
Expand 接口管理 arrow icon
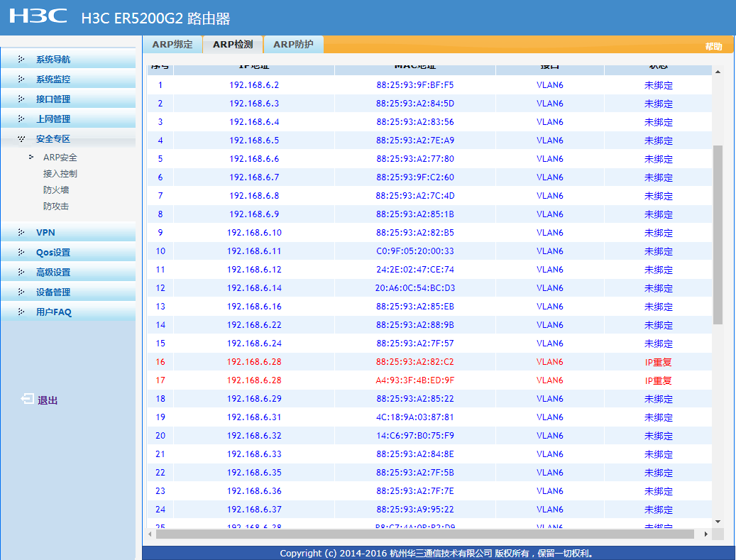coord(21,99)
